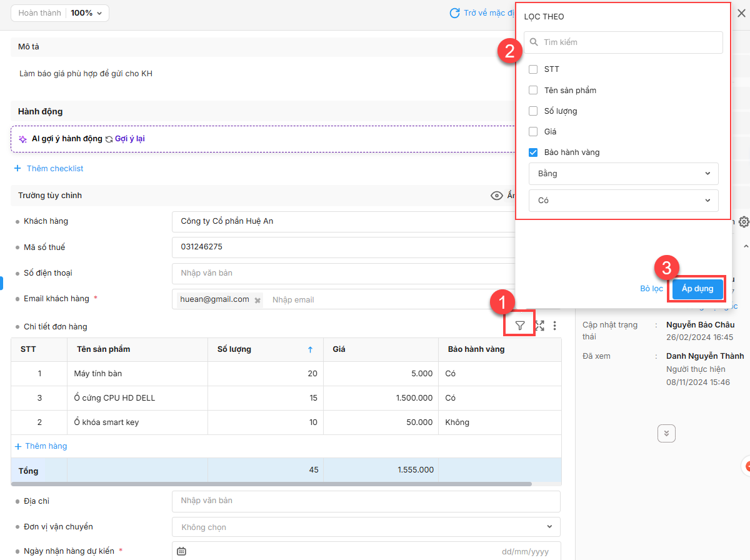Open the Có value dropdown
The width and height of the screenshot is (750, 560).
point(623,201)
